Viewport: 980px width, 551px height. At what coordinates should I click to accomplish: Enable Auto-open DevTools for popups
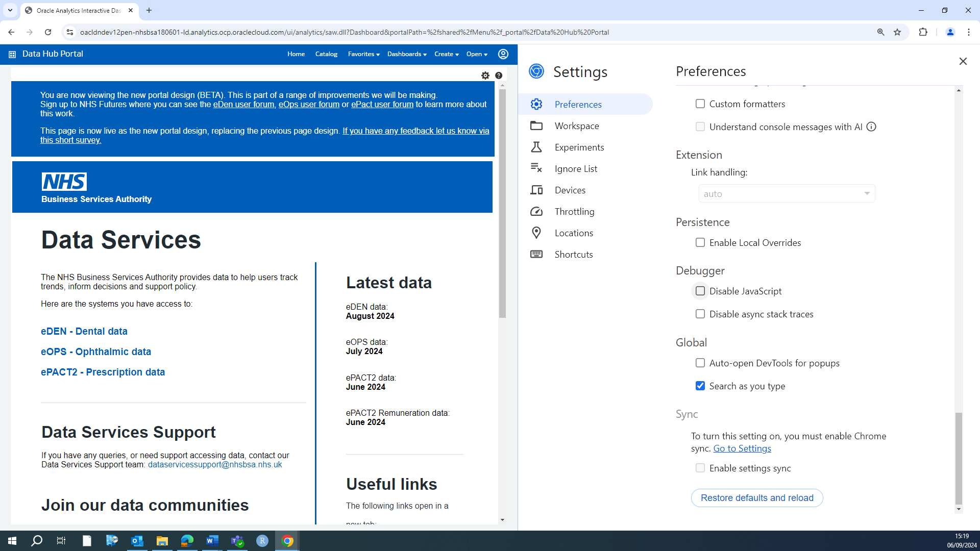click(x=700, y=363)
